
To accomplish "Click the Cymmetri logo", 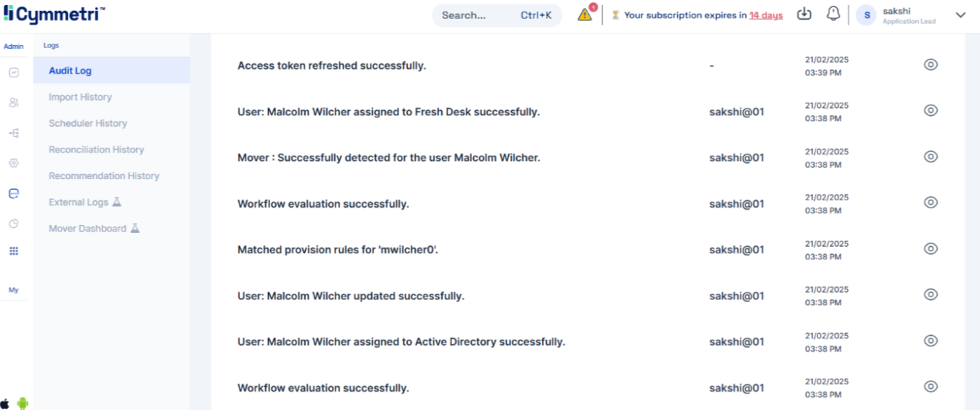I will [x=54, y=14].
